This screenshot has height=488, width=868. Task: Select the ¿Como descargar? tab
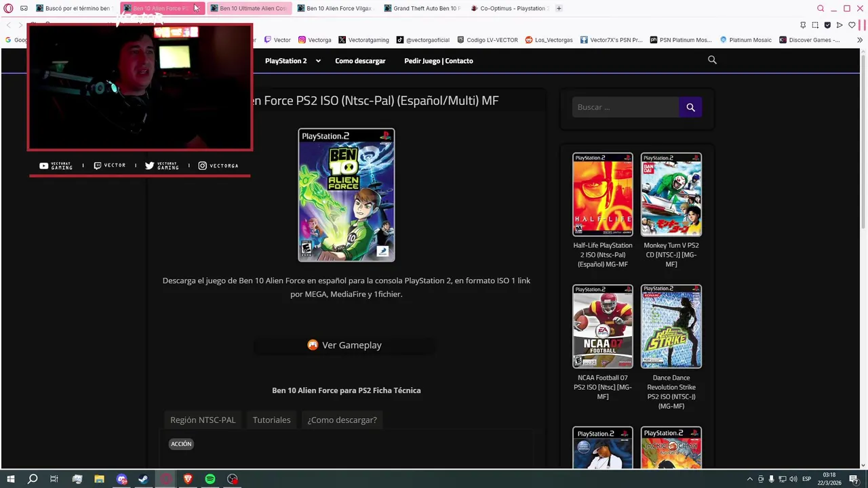342,420
